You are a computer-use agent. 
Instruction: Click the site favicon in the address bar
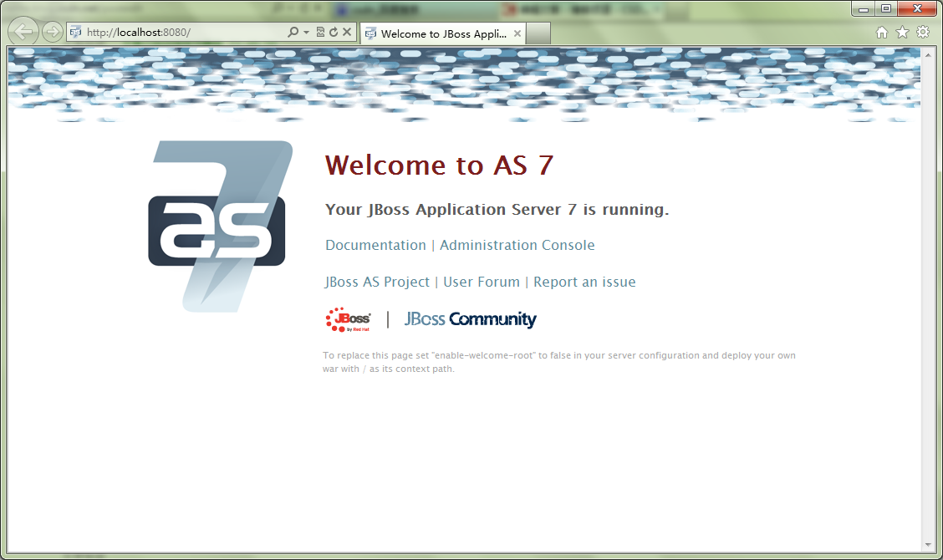tap(76, 32)
